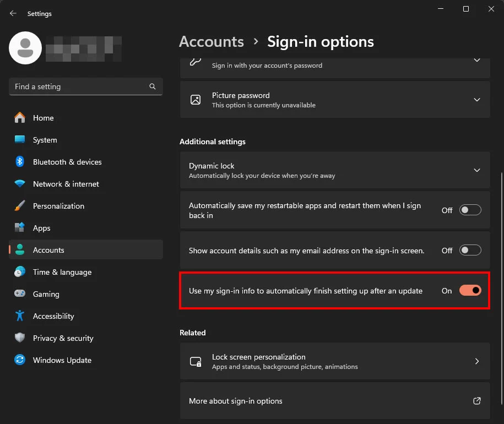Click the external link icon for sign-in options

point(477,401)
